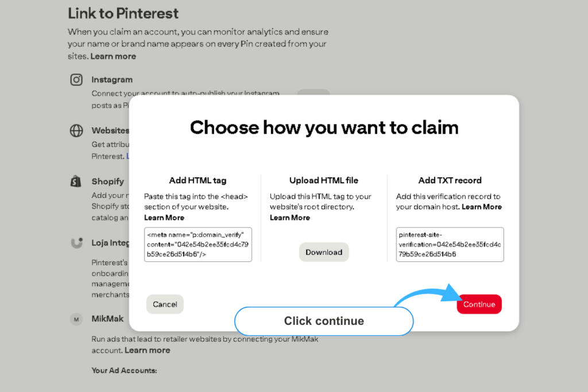
Task: Click the MikMak circle icon
Action: click(76, 319)
